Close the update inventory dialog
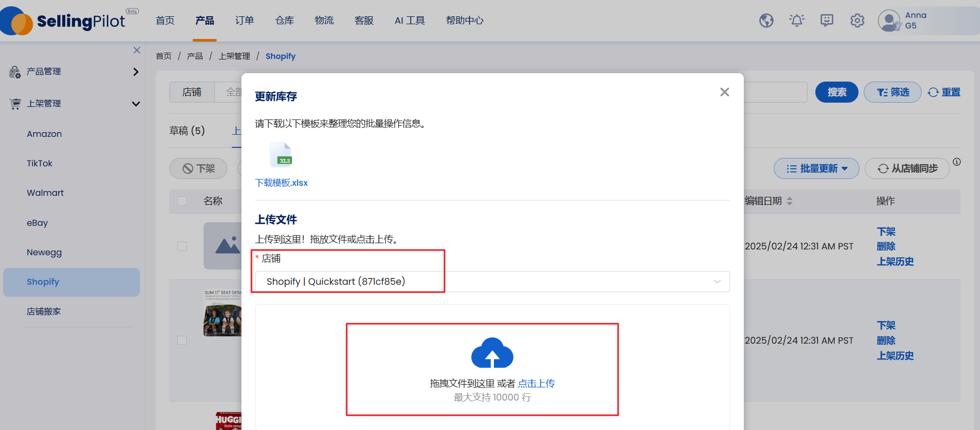The width and height of the screenshot is (980, 430). [x=724, y=92]
